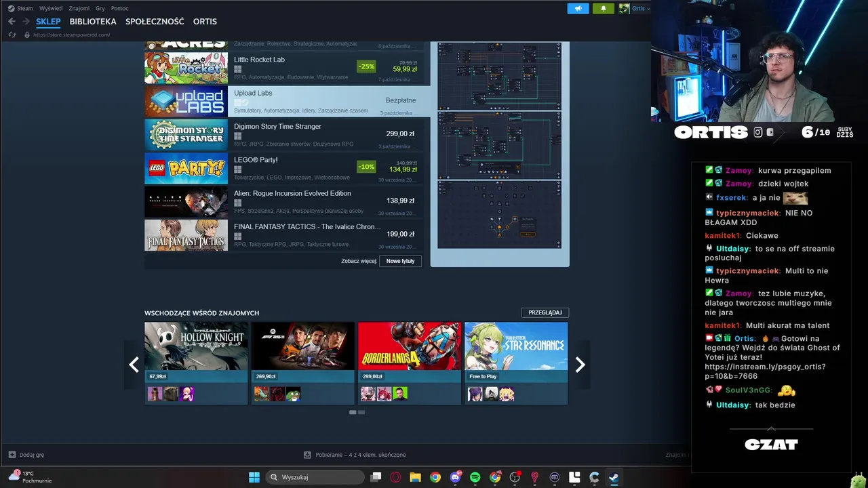Open the ORTIS profile tab
The width and height of the screenshot is (868, 488).
tap(205, 22)
